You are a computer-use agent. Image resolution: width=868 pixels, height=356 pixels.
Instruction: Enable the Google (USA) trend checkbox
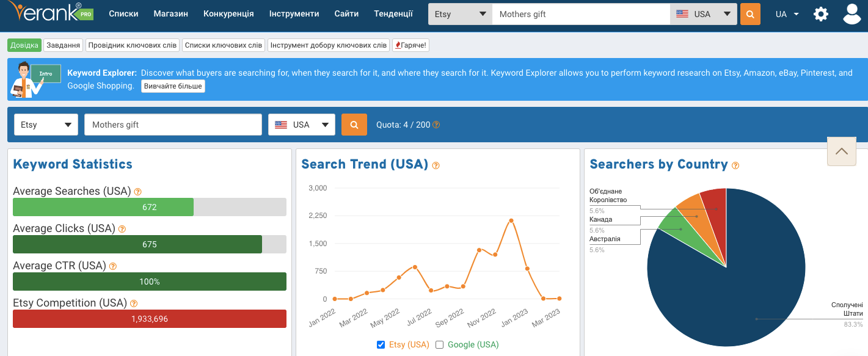pos(439,344)
